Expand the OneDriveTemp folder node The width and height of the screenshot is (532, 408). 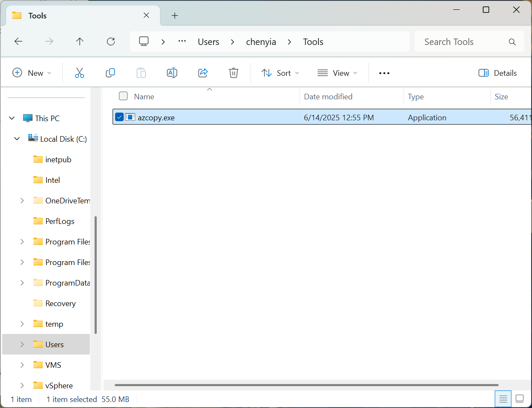pos(22,200)
